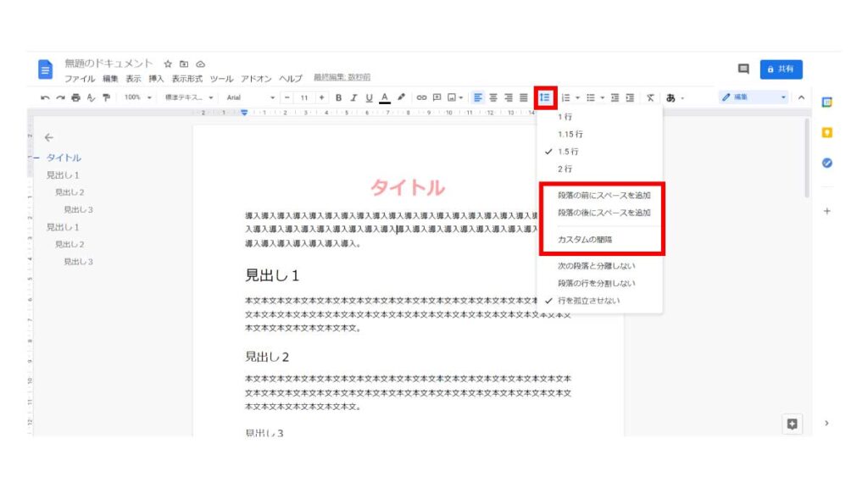The image size is (868, 488).
Task: Decrease font size minus button
Action: click(287, 98)
